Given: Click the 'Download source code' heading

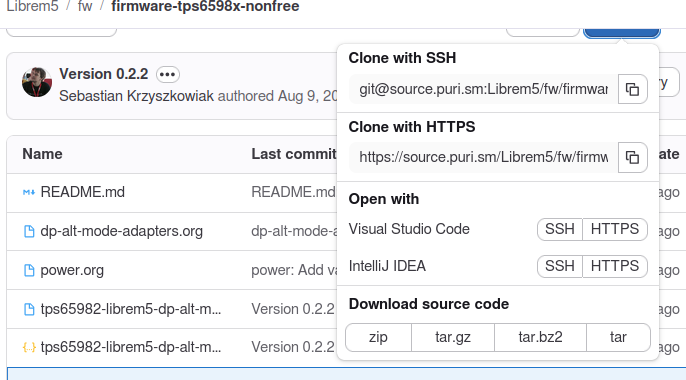Looking at the screenshot, I should tap(429, 304).
